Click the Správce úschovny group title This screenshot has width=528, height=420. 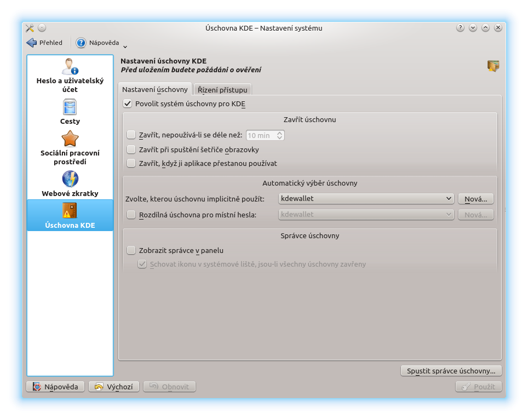click(x=310, y=235)
